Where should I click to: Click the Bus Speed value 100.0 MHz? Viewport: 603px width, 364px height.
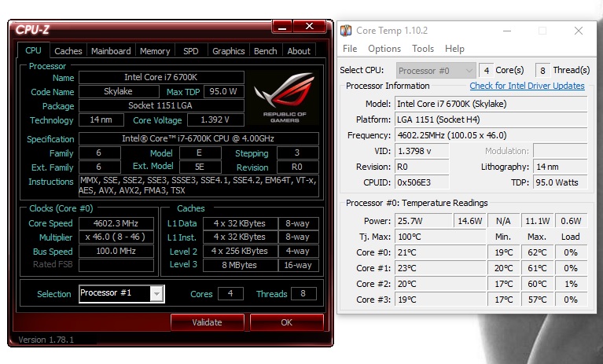[x=116, y=251]
